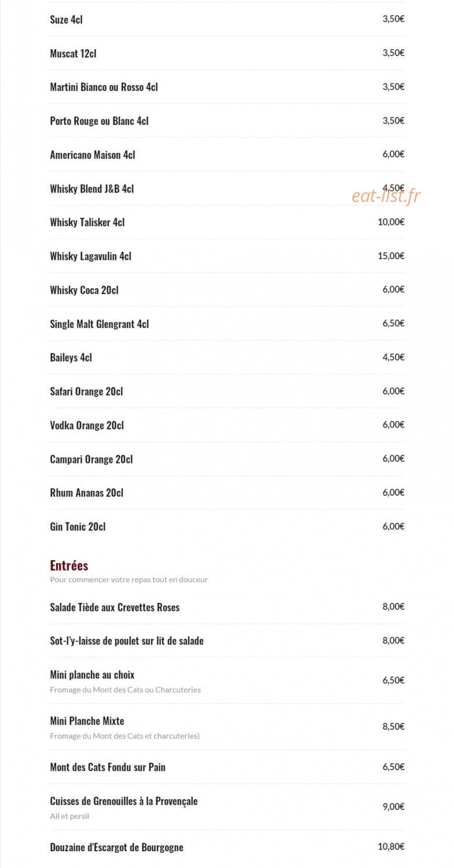The width and height of the screenshot is (454, 868).
Task: Click the Suze 4cl menu item
Action: (66, 20)
